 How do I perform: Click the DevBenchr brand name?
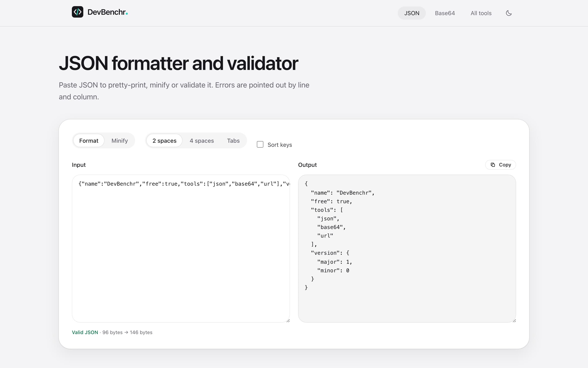click(107, 12)
